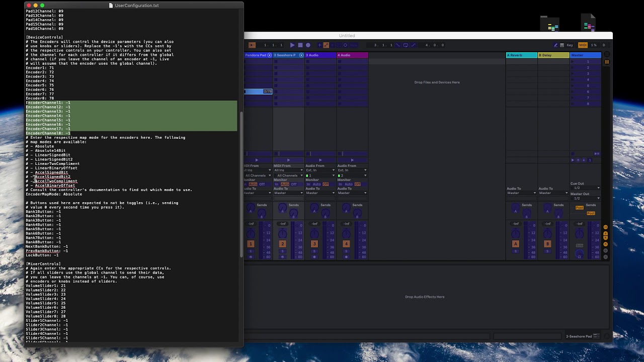Toggle track 3 activator button
This screenshot has height=362, width=644.
click(314, 244)
